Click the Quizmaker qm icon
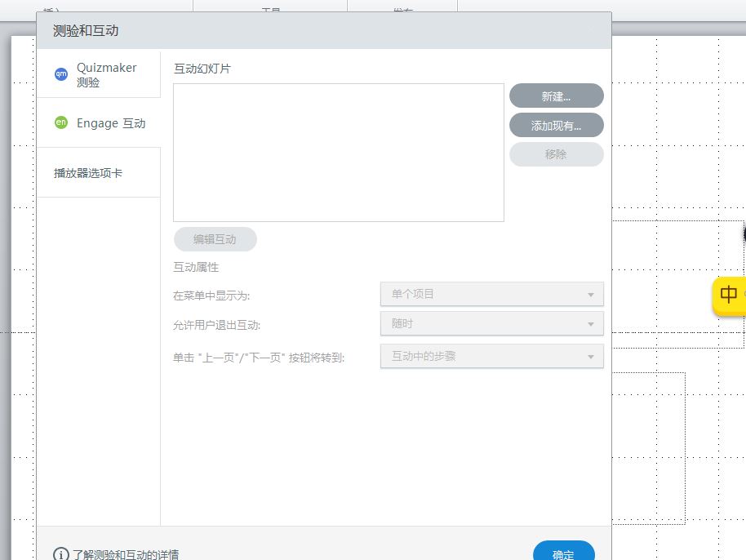The image size is (746, 560). [61, 74]
